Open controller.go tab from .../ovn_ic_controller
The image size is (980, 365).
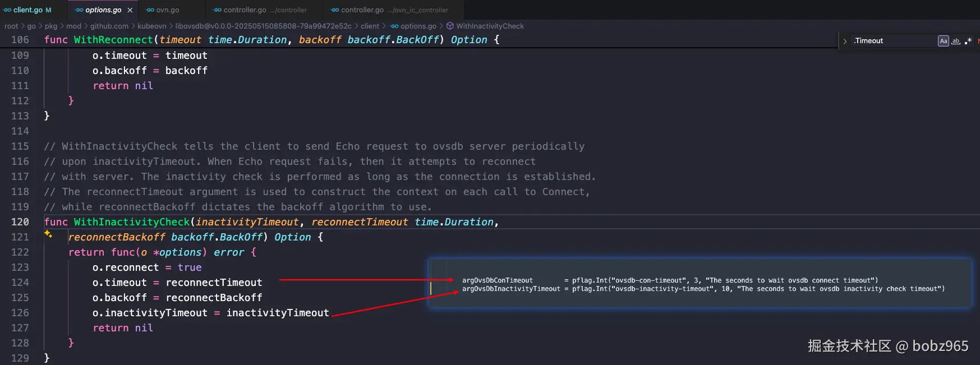394,10
